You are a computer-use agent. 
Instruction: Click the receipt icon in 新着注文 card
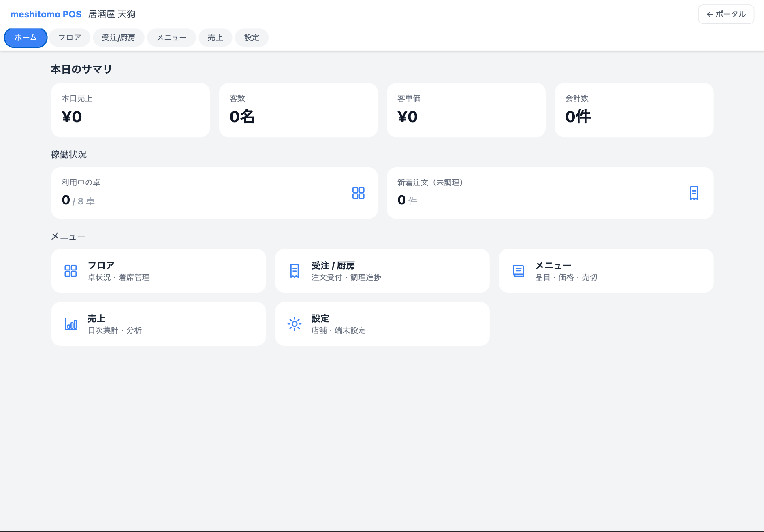pyautogui.click(x=694, y=193)
